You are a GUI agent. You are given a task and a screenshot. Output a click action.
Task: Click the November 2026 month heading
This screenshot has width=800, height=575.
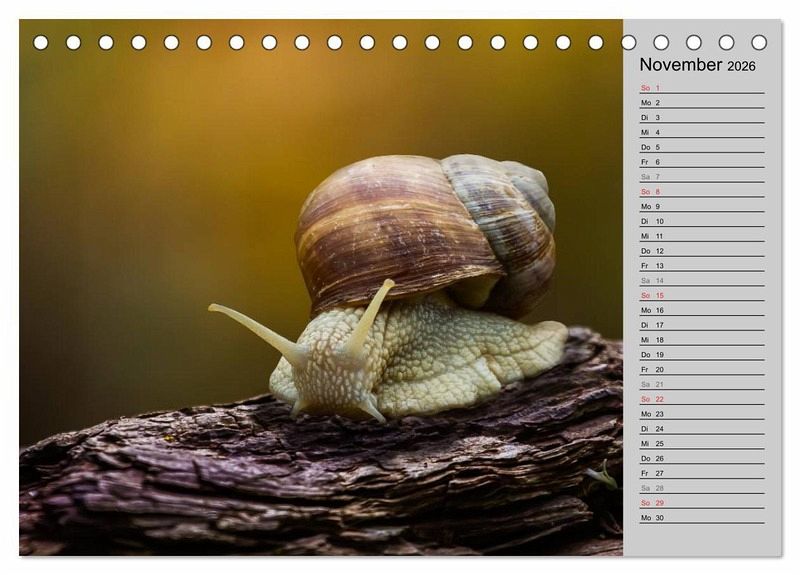pos(697,65)
